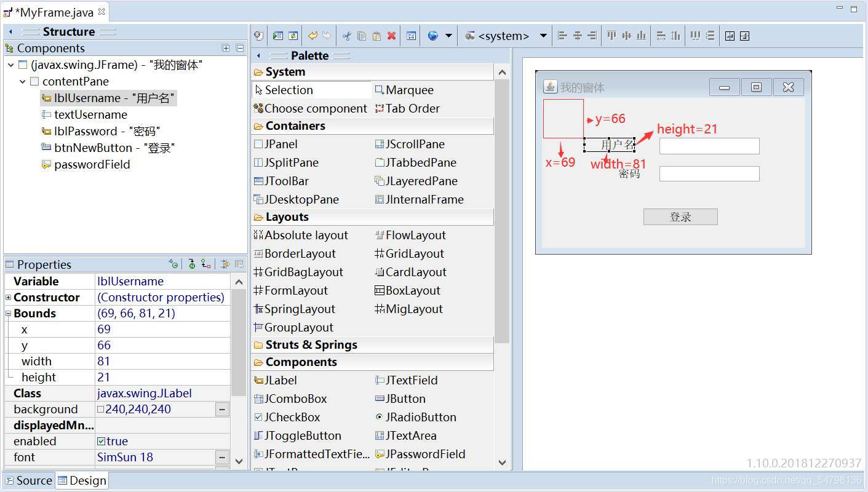Image resolution: width=868 pixels, height=492 pixels.
Task: Click Show events icon in Properties header
Action: tap(173, 264)
